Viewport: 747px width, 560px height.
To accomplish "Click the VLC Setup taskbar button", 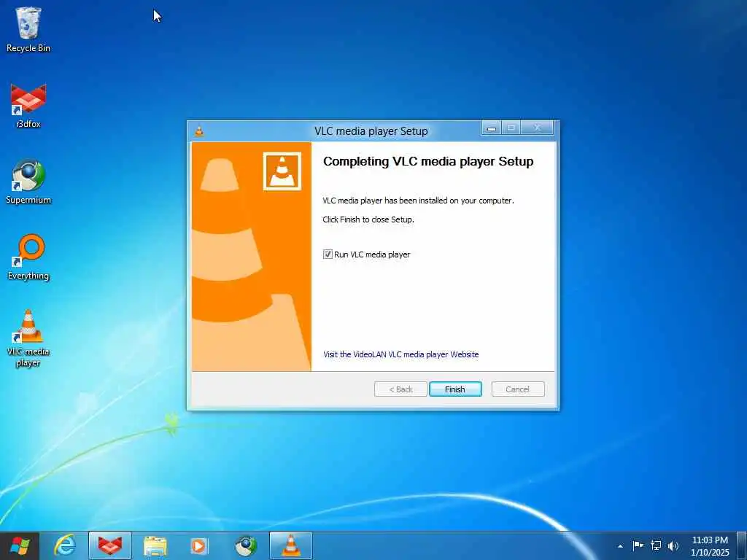I will tap(290, 545).
